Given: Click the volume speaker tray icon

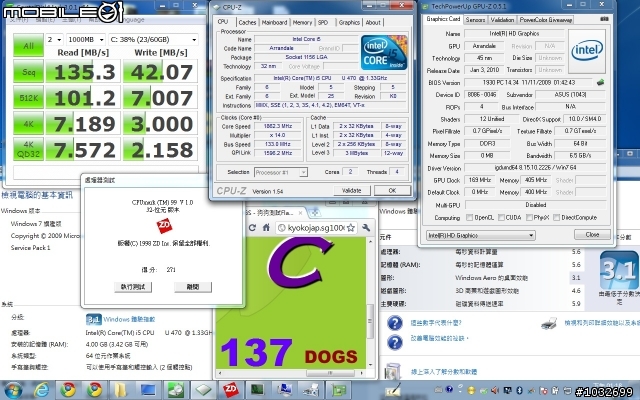Looking at the screenshot, I should [495, 390].
